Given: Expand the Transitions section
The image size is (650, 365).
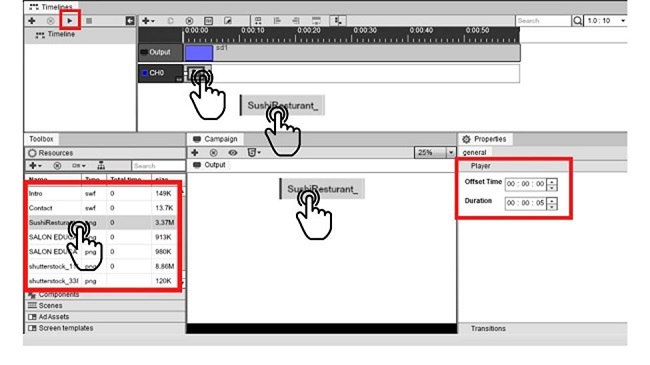Looking at the screenshot, I should pos(542,328).
